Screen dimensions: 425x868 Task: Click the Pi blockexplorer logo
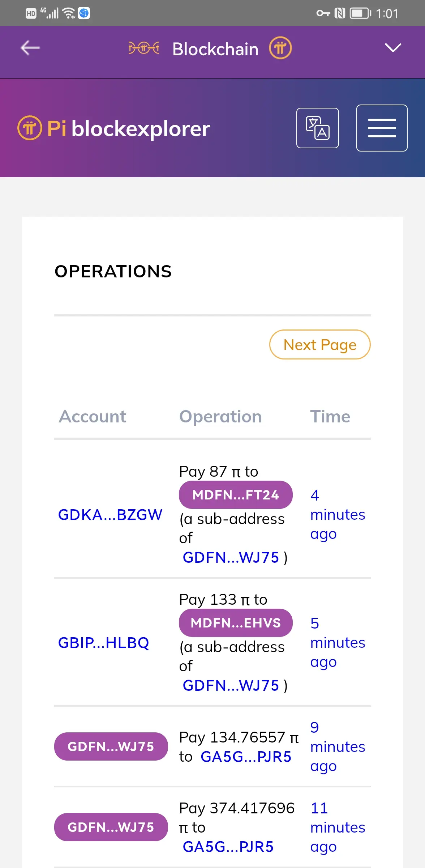pyautogui.click(x=114, y=128)
